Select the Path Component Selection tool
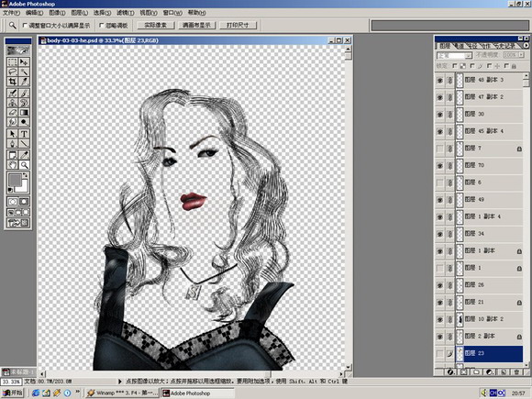 coord(13,134)
